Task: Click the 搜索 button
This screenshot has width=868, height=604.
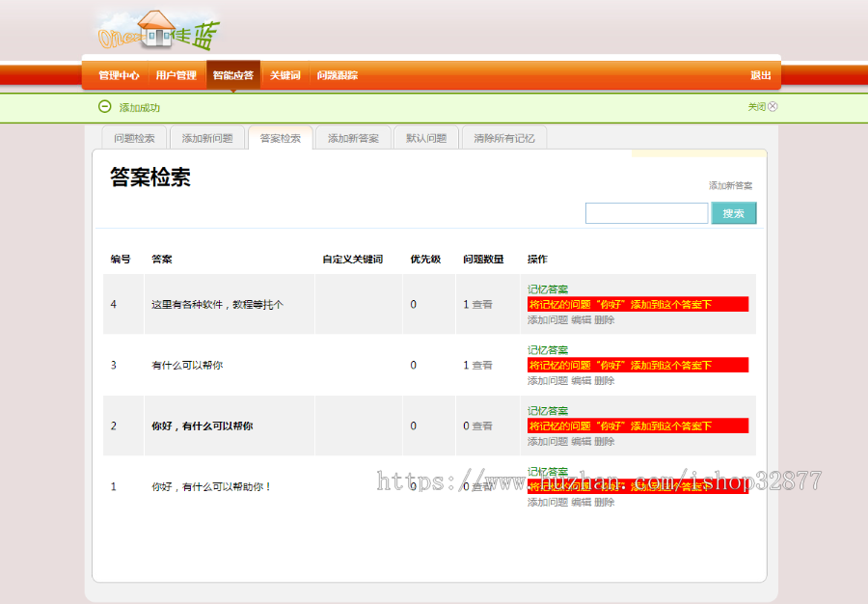Action: point(734,213)
